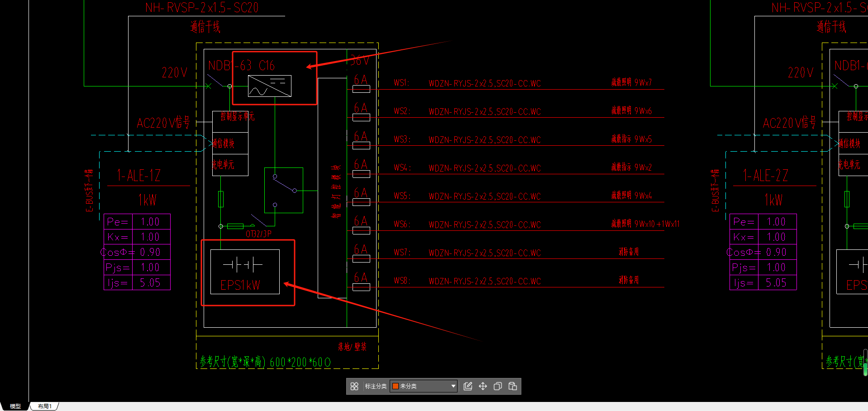Click the orange 未分类 color swatch
The image size is (868, 411).
point(395,386)
